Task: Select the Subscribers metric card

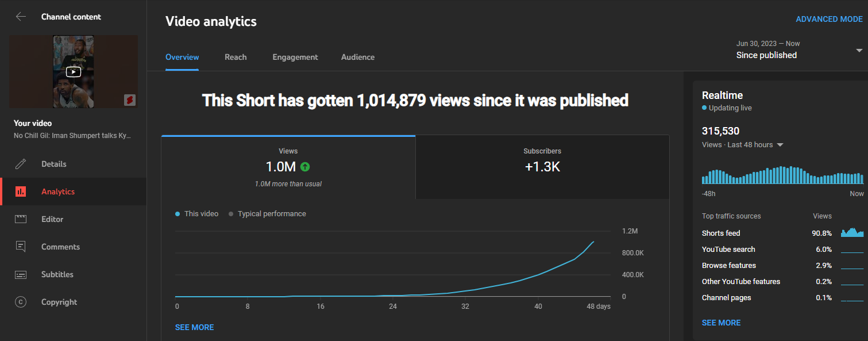Action: (x=542, y=167)
